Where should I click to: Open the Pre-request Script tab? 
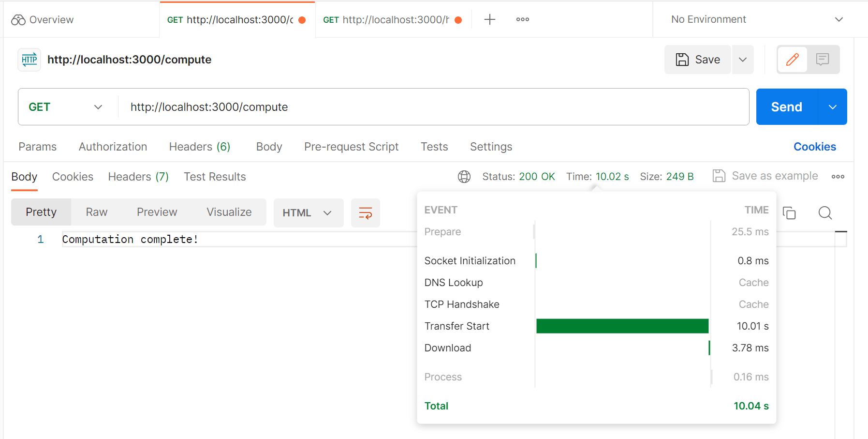352,147
